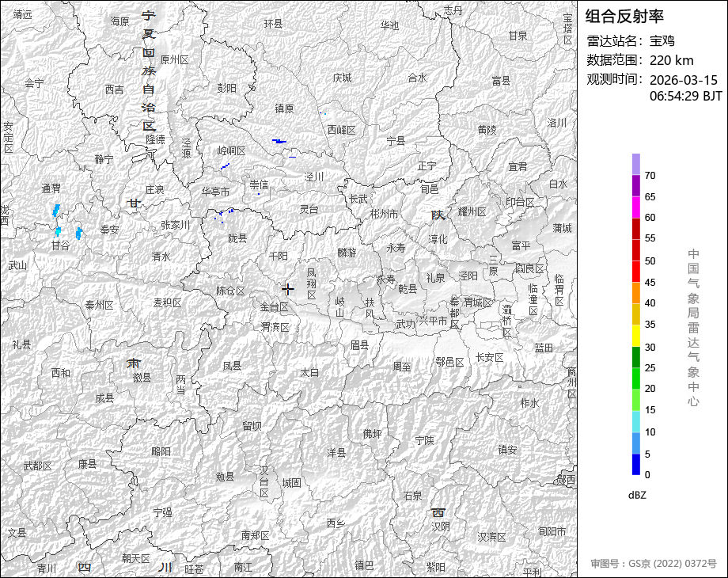Pick the yellow 30–35 dBZ legend swatch
Screen dimensions: 728x578
pyautogui.click(x=636, y=336)
